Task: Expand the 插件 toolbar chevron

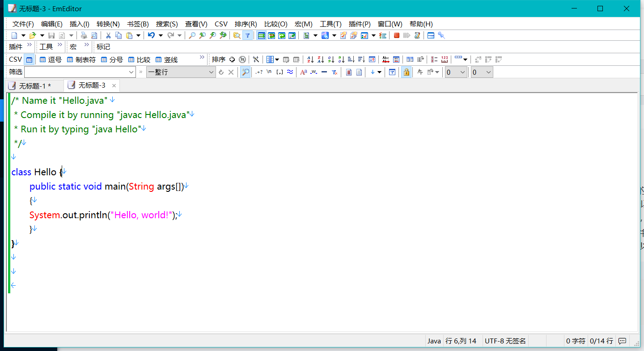Action: 30,45
